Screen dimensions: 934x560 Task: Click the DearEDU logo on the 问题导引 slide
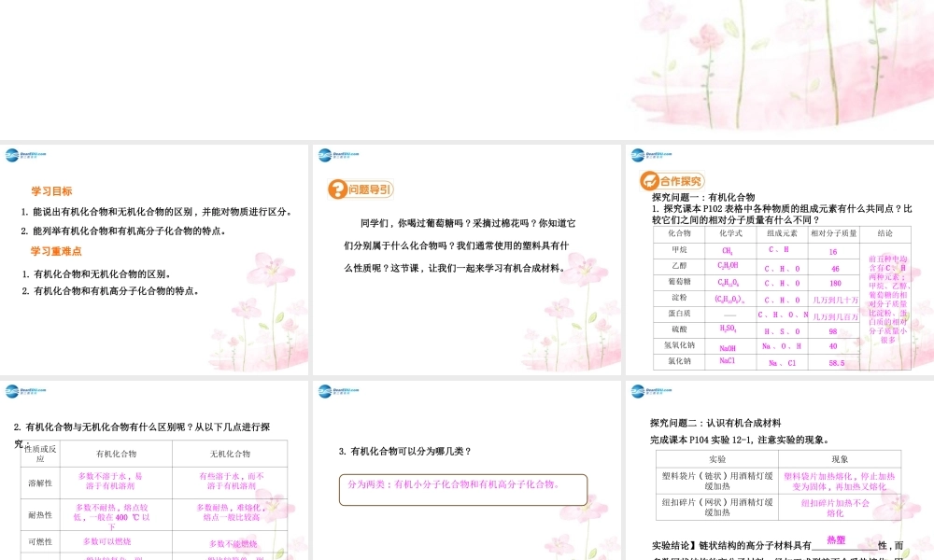tap(338, 155)
